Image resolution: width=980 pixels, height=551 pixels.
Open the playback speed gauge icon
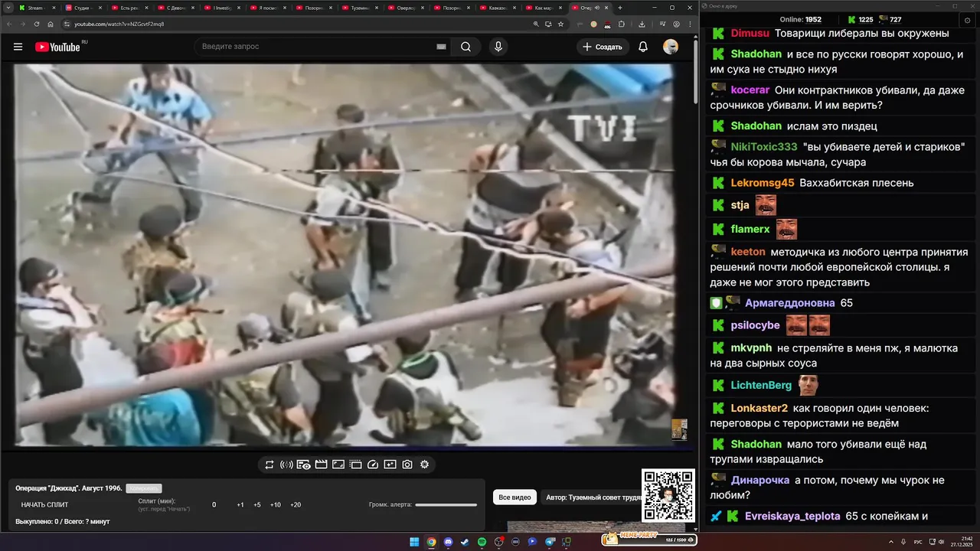[373, 465]
